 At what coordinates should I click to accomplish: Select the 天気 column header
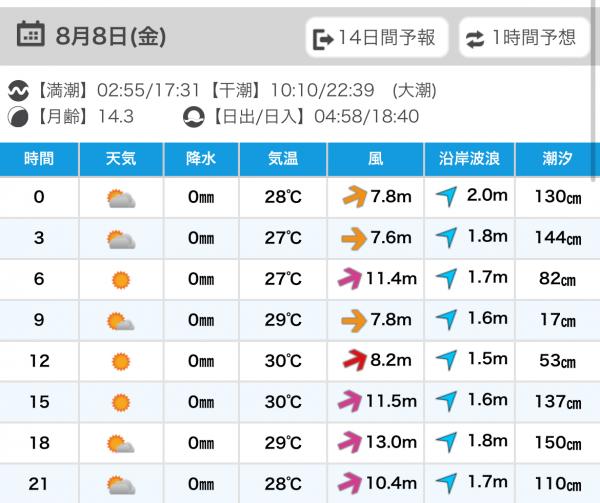point(121,159)
